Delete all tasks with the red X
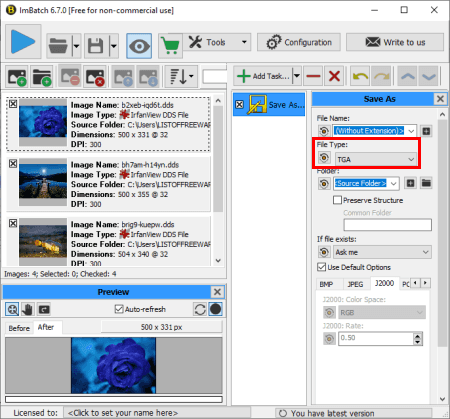Image resolution: width=450 pixels, height=419 pixels. tap(334, 76)
